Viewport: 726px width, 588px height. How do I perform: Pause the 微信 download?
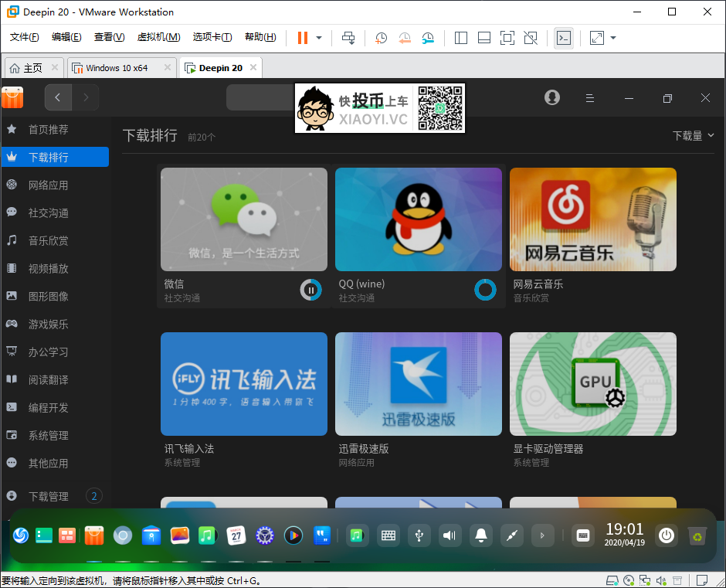(x=311, y=290)
